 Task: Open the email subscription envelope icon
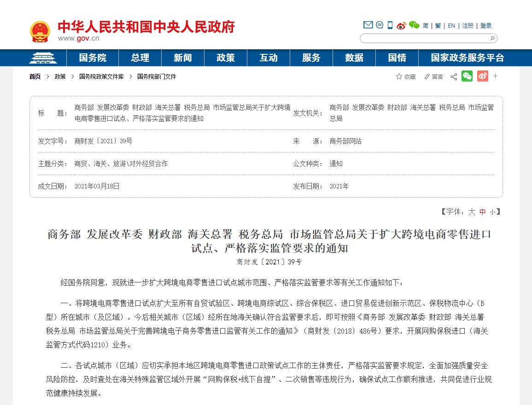pyautogui.click(x=368, y=25)
